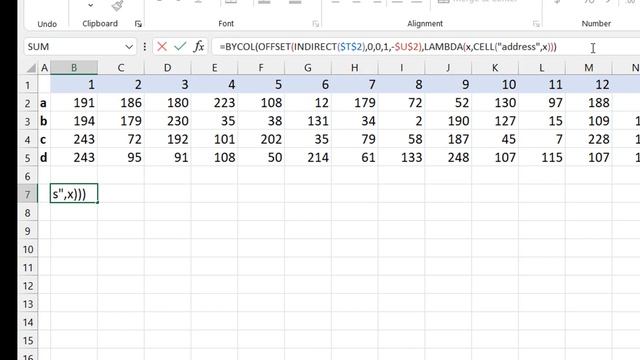640x360 pixels.
Task: Click cell I3 containing 2
Action: 401,121
